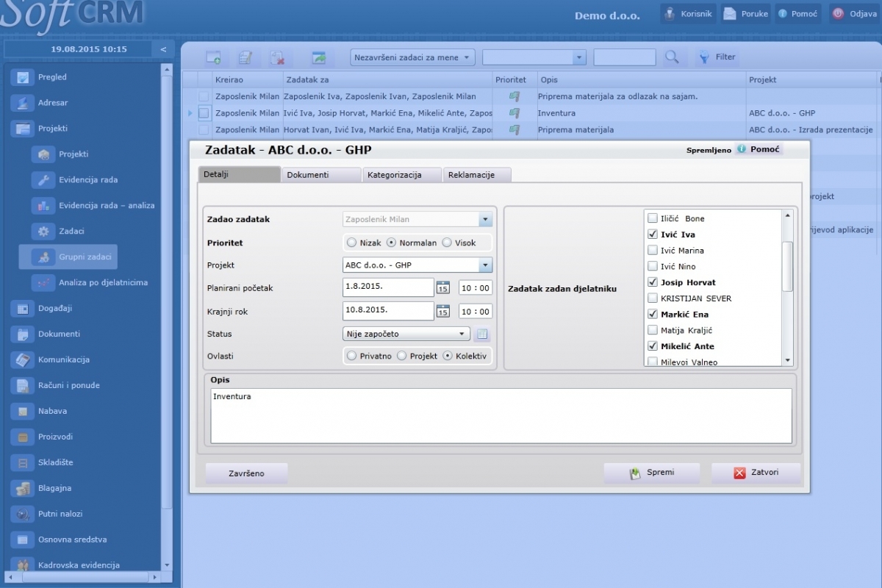Viewport: 882px width, 588px height.
Task: Click Pomoć in the task dialog
Action: [x=759, y=149]
